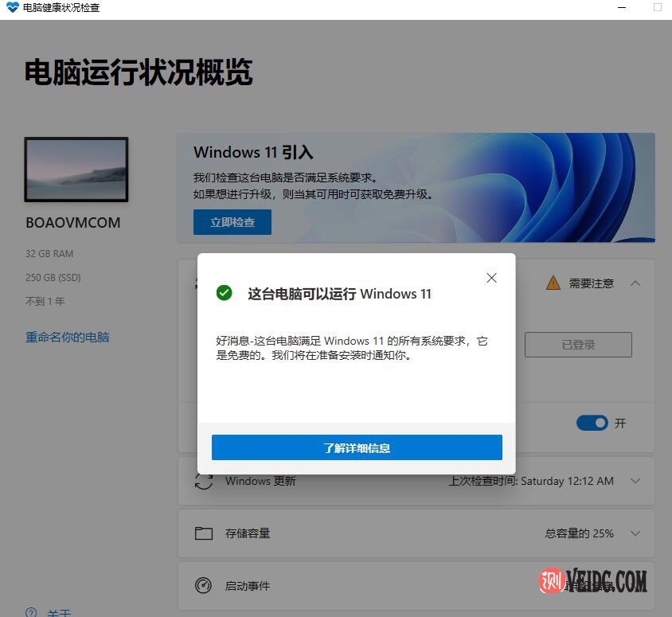This screenshot has width=672, height=617.
Task: Click the 关于 question mark icon
Action: coord(31,612)
